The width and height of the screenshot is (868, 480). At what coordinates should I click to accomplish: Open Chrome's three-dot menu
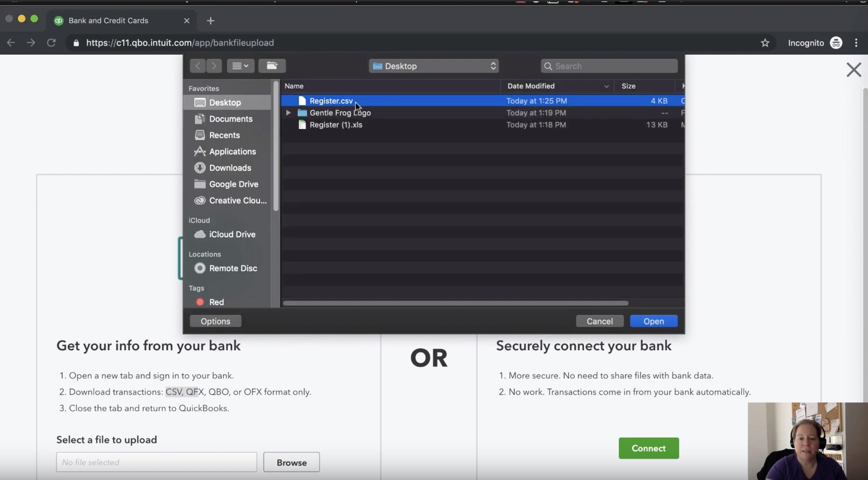click(856, 43)
